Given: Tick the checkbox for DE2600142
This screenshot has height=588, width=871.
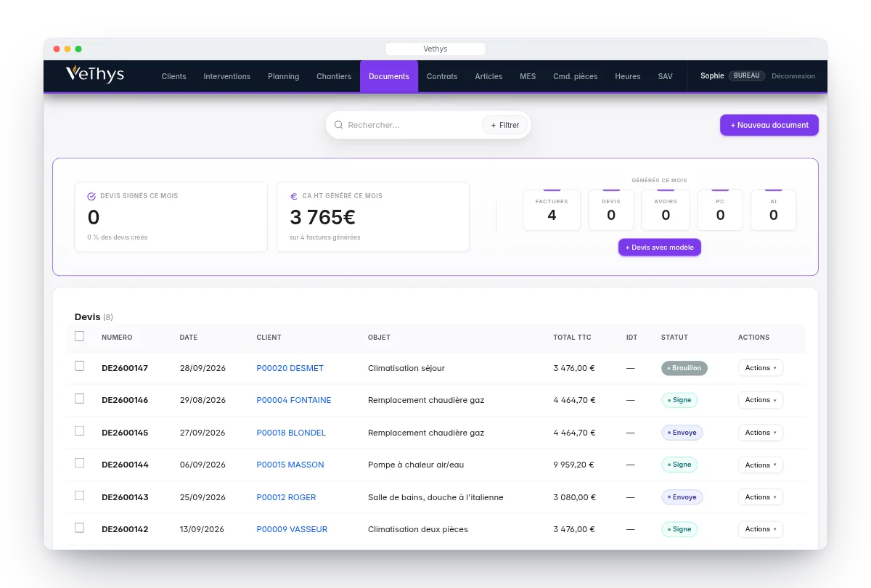Looking at the screenshot, I should point(80,528).
